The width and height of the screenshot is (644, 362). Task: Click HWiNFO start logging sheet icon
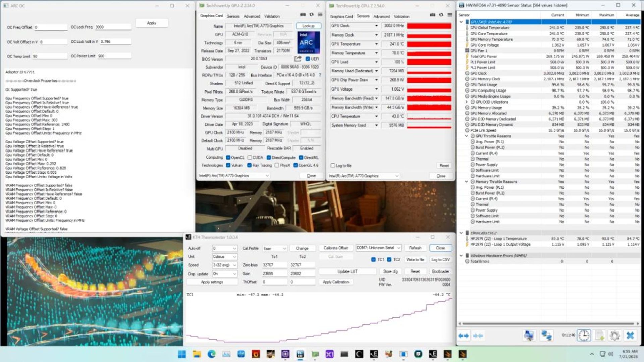(x=599, y=336)
